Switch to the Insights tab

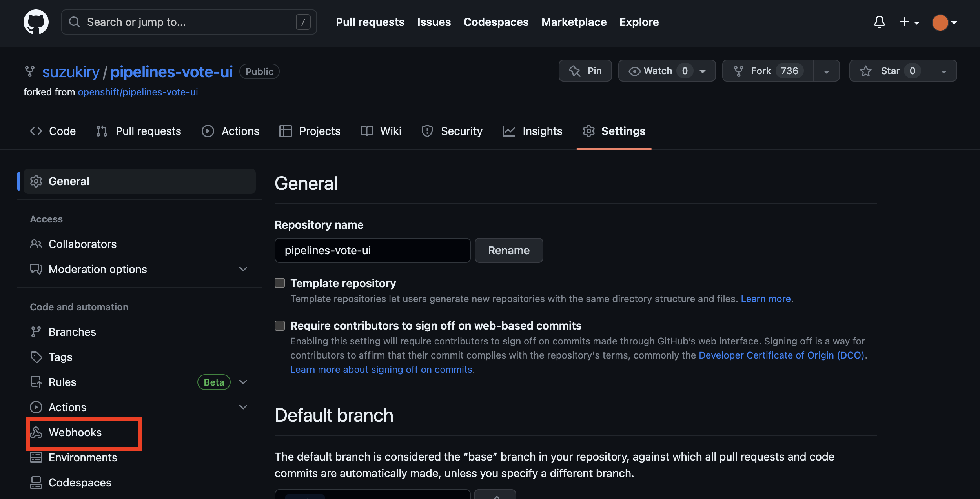(x=532, y=131)
